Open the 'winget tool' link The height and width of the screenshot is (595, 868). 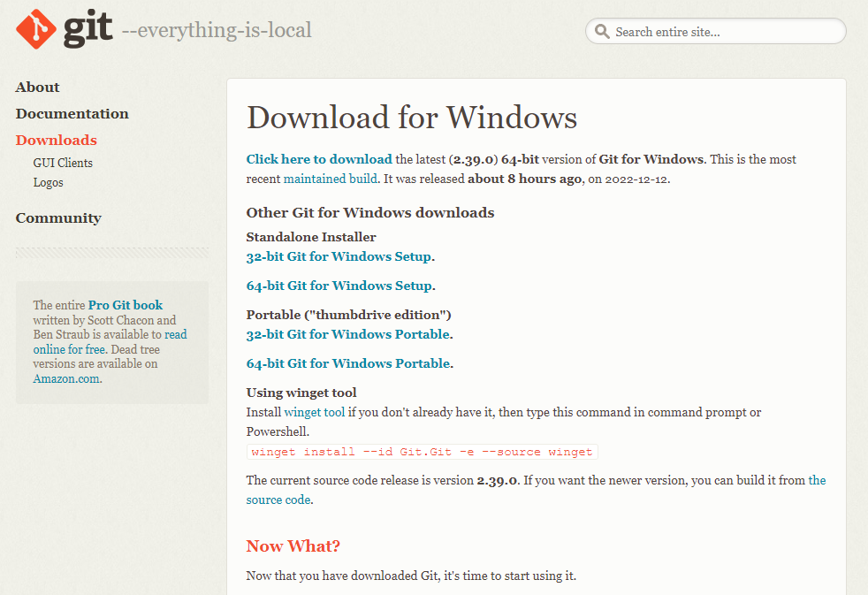pyautogui.click(x=315, y=412)
